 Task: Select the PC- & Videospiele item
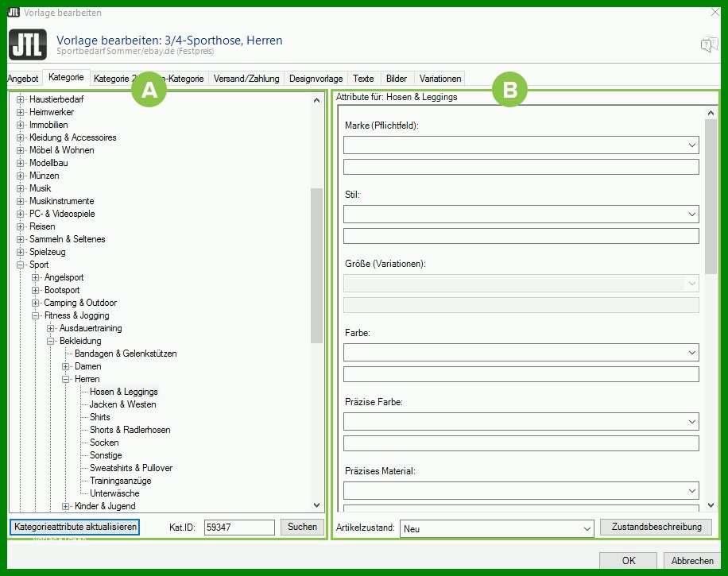(x=62, y=214)
